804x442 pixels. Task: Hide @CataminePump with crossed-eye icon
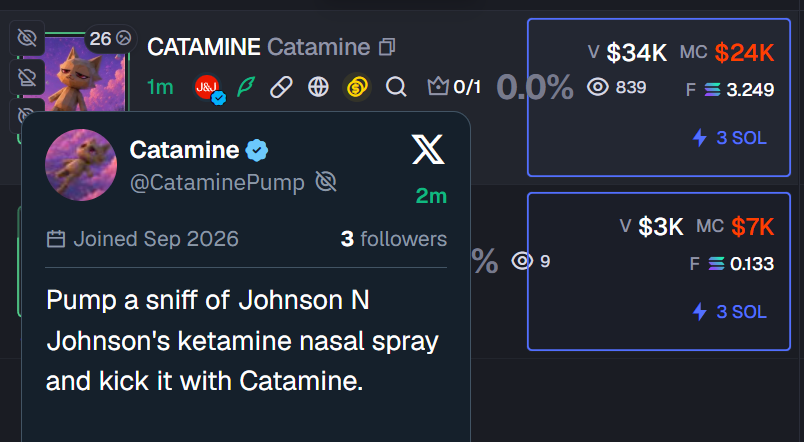pos(326,182)
